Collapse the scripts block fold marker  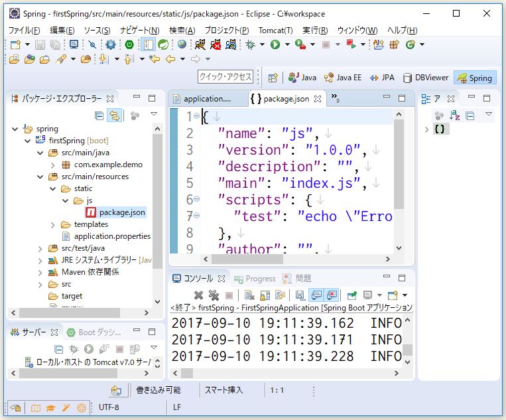196,199
